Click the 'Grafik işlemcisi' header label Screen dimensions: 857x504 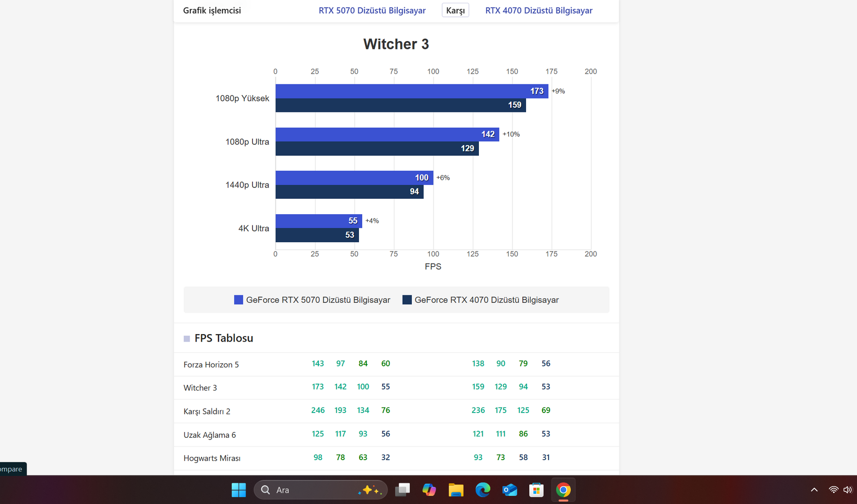pos(212,10)
